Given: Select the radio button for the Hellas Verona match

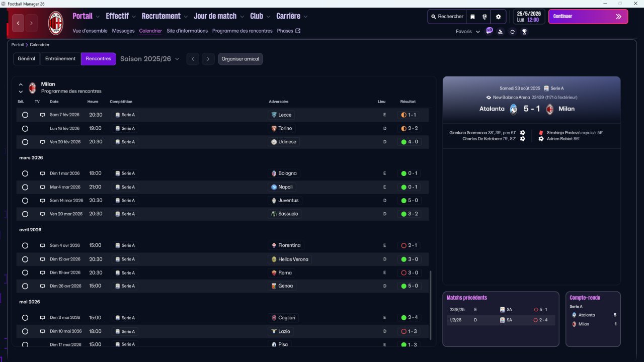Looking at the screenshot, I should (25, 259).
